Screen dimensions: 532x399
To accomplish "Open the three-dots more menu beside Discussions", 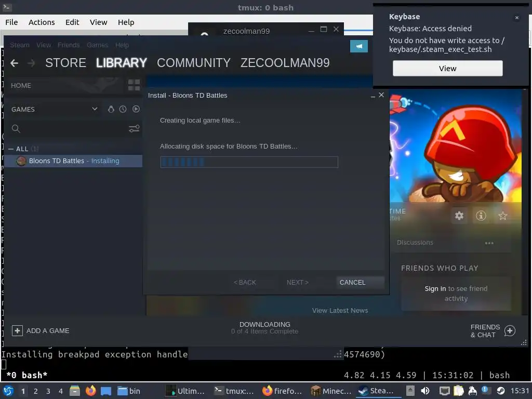I will [x=489, y=243].
